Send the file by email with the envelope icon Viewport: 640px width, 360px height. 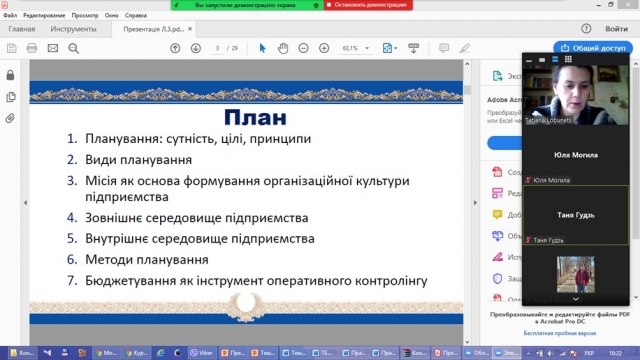click(53, 48)
